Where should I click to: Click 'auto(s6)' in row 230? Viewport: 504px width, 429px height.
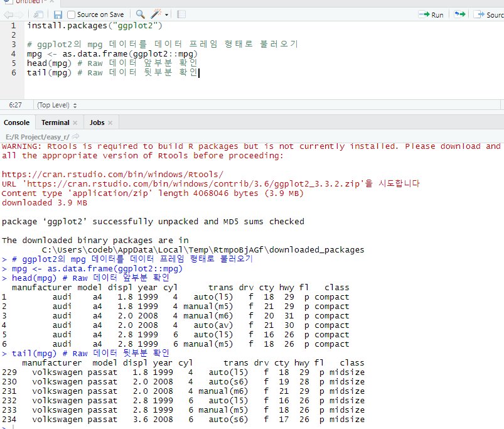pos(228,382)
